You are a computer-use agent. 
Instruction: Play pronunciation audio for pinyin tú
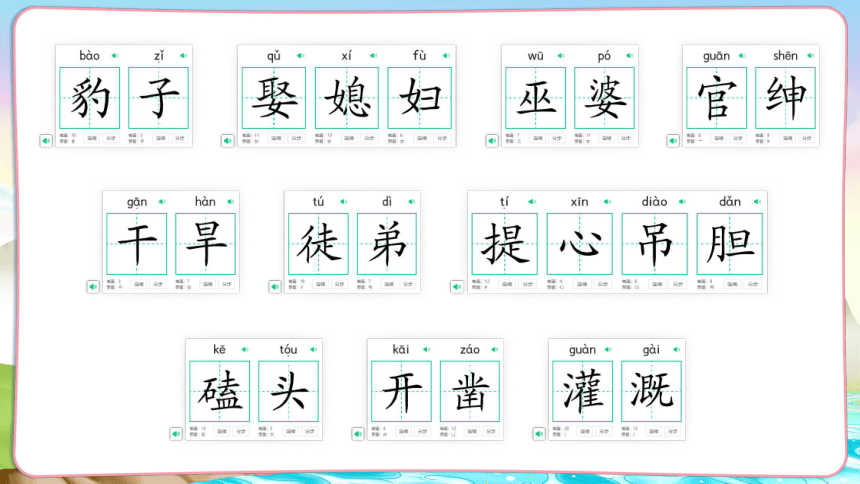343,201
